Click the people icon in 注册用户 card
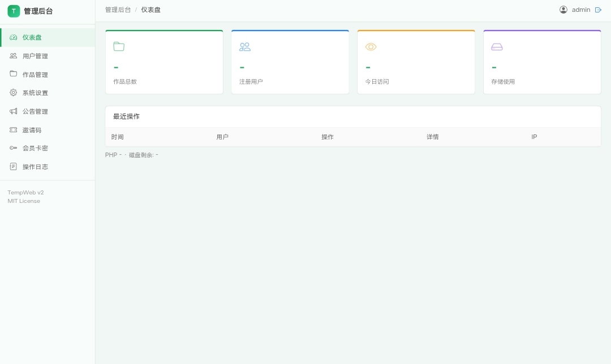This screenshot has height=364, width=611. [245, 47]
